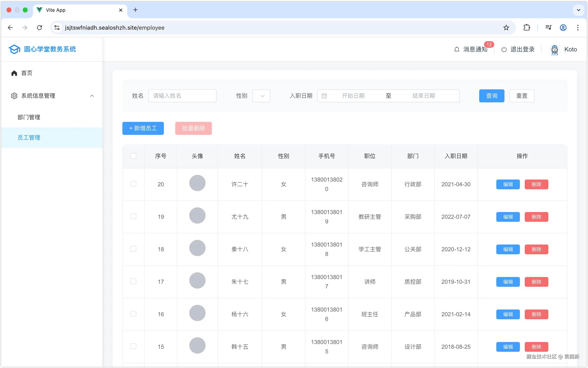
Task: Open the 性别 dropdown
Action: pos(261,96)
